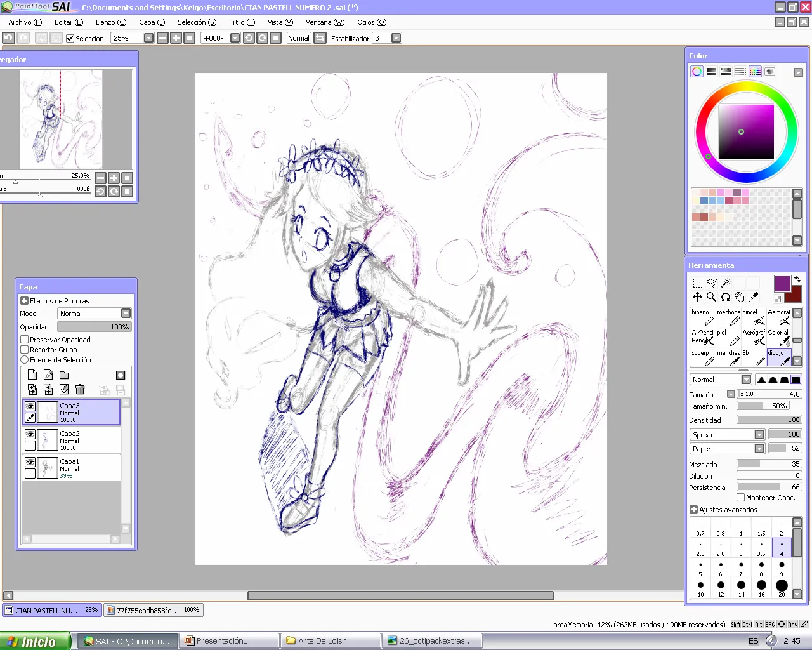Merge layer down icon in Capa panel

point(32,389)
